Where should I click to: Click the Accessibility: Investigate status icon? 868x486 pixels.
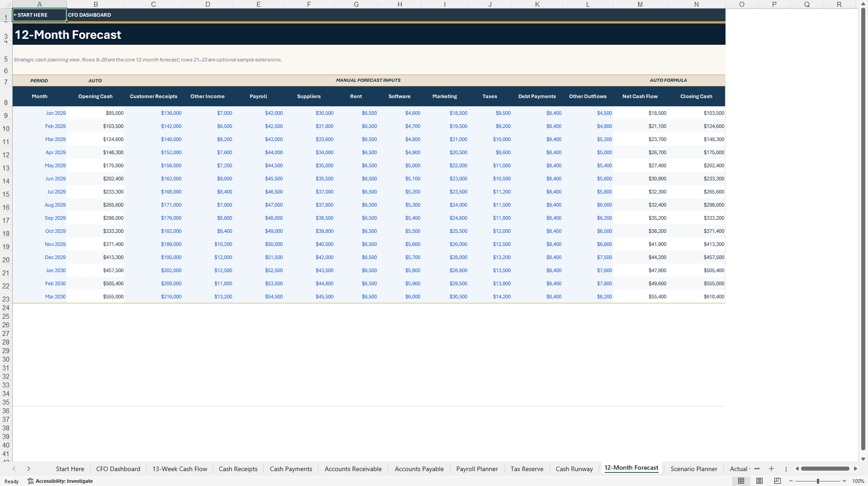click(x=60, y=481)
